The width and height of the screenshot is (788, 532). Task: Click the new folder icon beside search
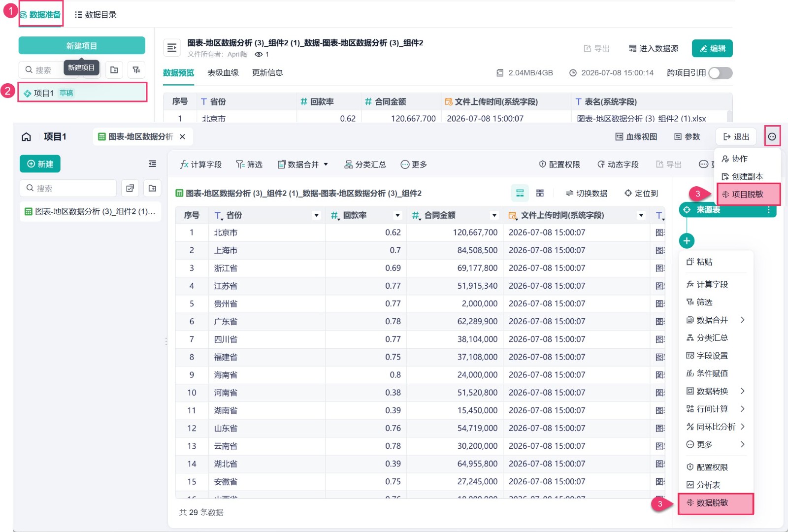(x=114, y=70)
